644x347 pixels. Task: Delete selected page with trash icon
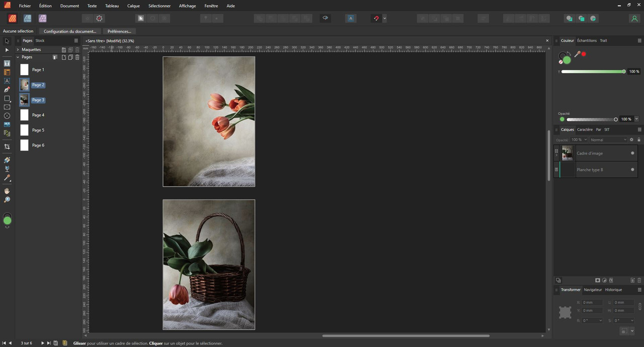[77, 57]
